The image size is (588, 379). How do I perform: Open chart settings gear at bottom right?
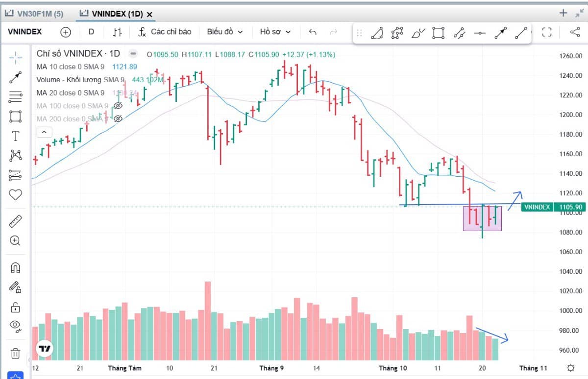pos(570,368)
